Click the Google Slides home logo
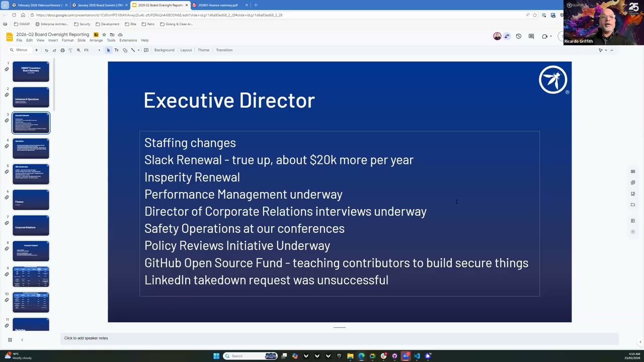Viewport: 644px width, 362px height. click(x=10, y=37)
